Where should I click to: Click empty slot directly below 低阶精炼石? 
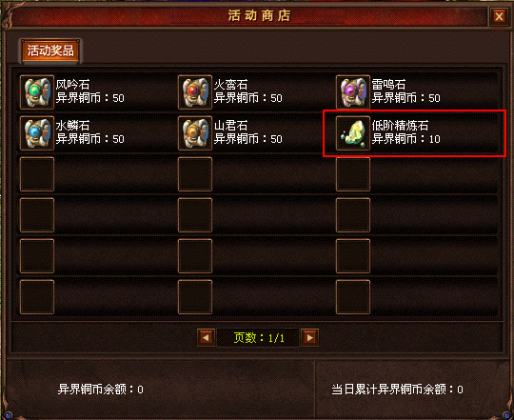coord(353,174)
